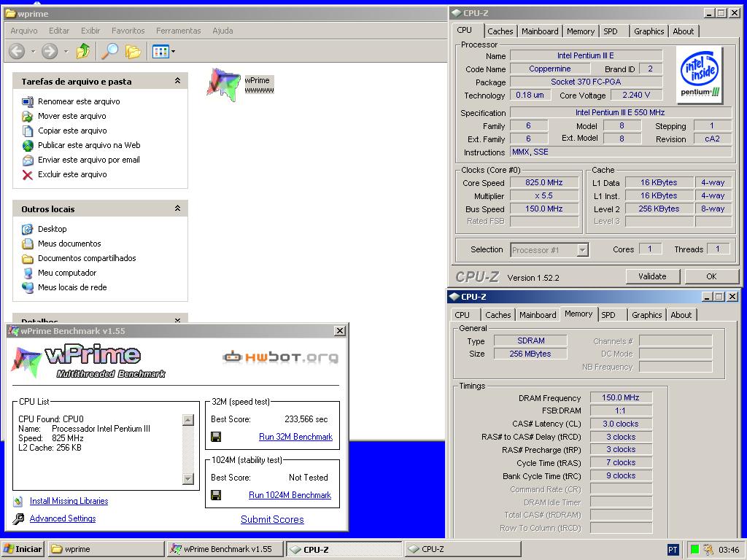Click Publicar este arquivo na Web icon
Screen dimensions: 747x560
click(x=28, y=145)
